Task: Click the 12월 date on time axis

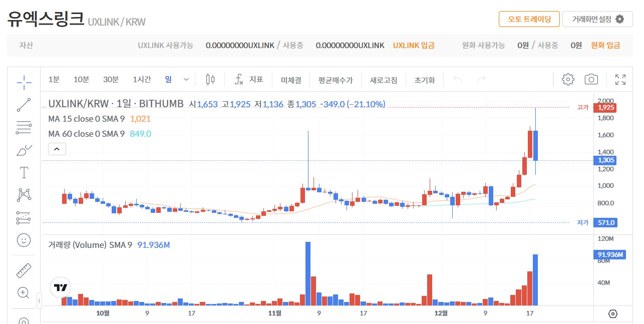Action: (441, 313)
